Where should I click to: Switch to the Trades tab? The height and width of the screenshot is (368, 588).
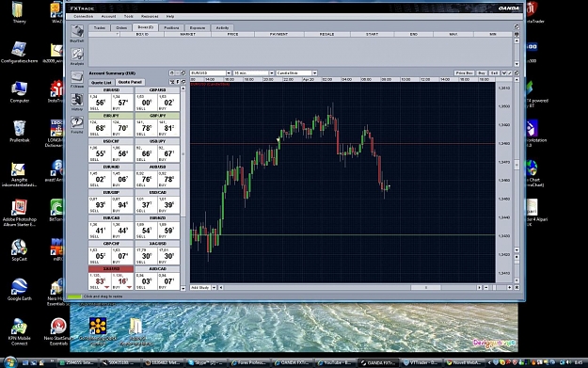[x=100, y=27]
